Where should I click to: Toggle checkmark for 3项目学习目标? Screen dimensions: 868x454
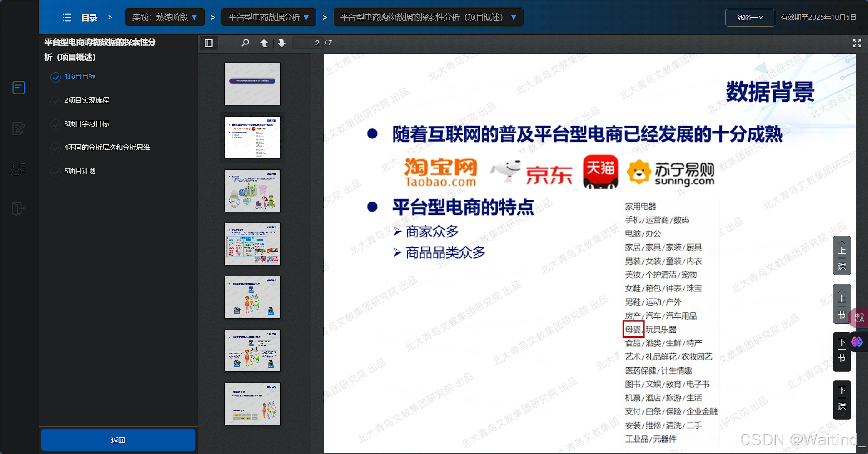[x=55, y=124]
